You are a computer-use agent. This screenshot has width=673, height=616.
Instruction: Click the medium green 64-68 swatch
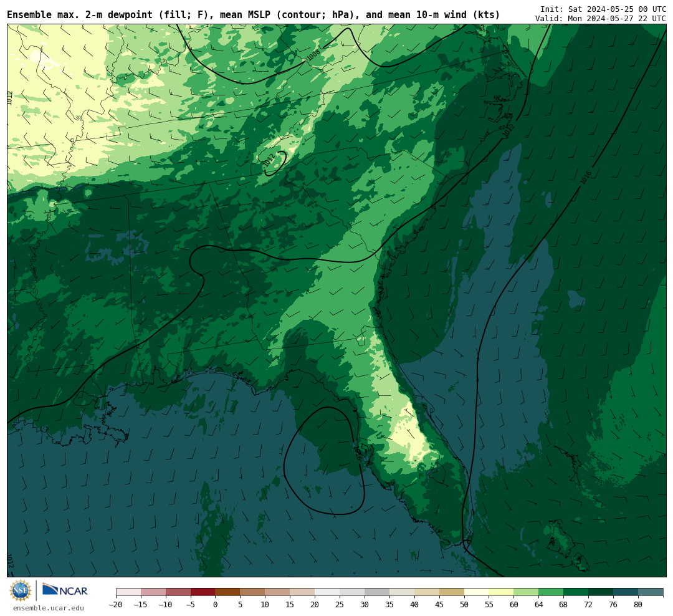(551, 592)
